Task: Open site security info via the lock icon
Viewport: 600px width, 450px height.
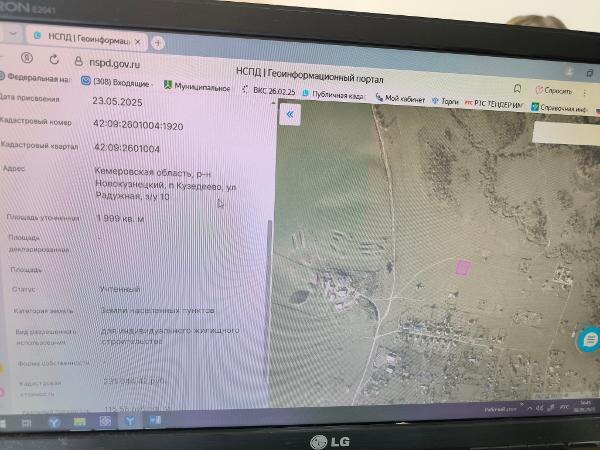Action: point(78,61)
